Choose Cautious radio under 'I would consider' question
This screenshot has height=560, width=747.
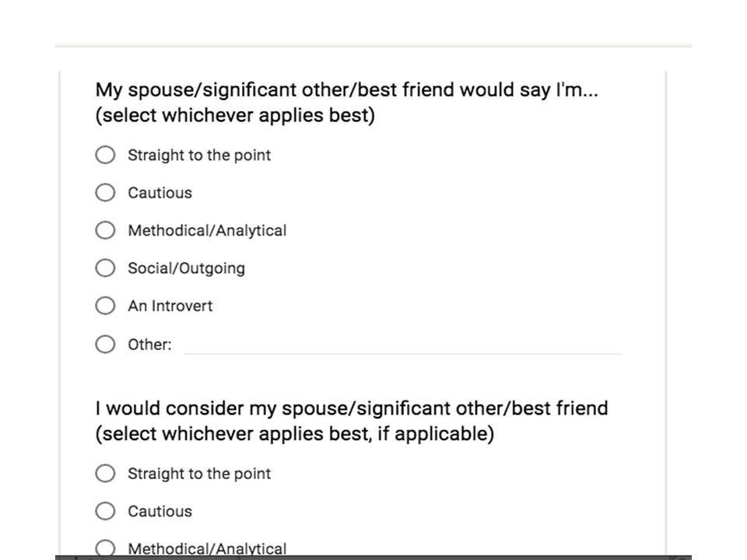coord(105,511)
